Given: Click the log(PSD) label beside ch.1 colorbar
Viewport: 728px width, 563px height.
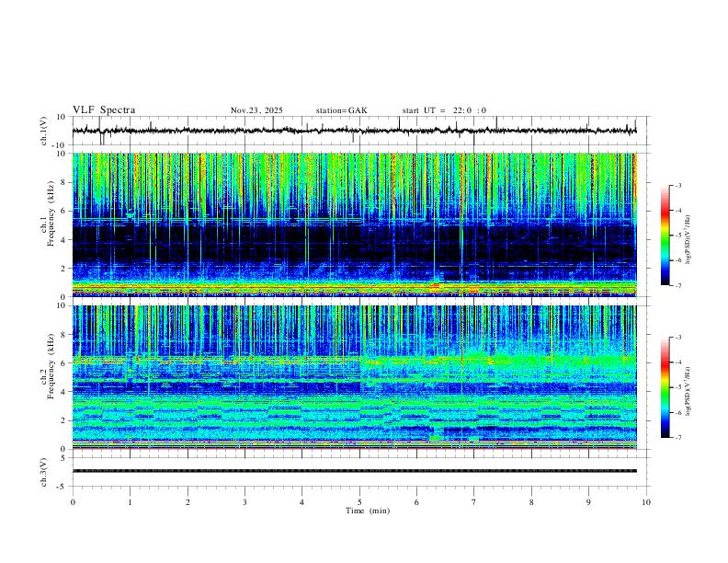Looking at the screenshot, I should tap(688, 239).
